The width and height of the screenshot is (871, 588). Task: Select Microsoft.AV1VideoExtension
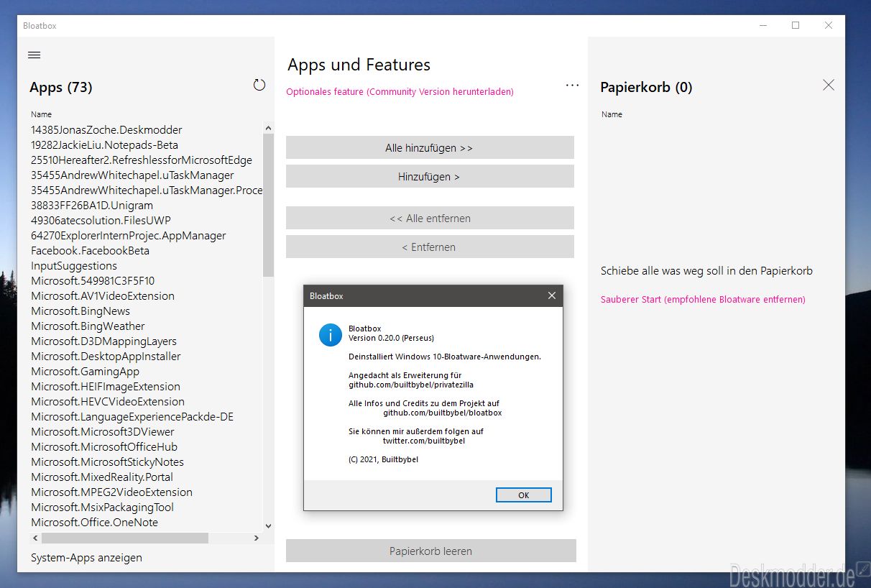click(103, 296)
